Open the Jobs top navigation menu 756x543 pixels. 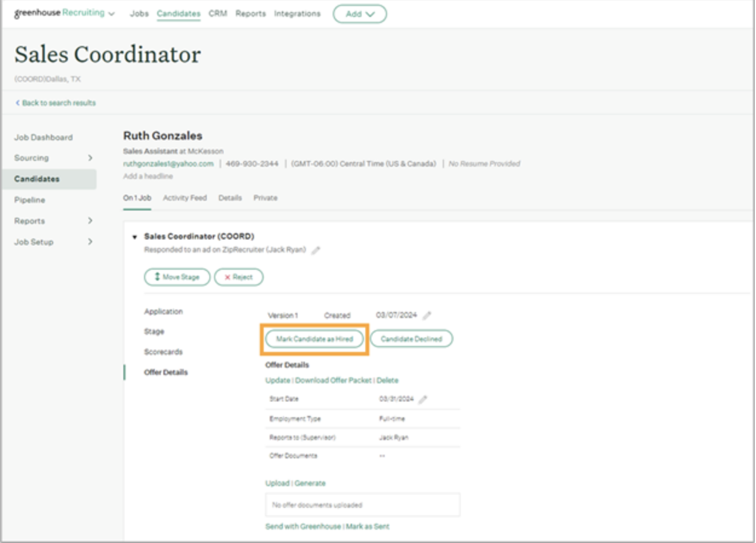coord(139,13)
